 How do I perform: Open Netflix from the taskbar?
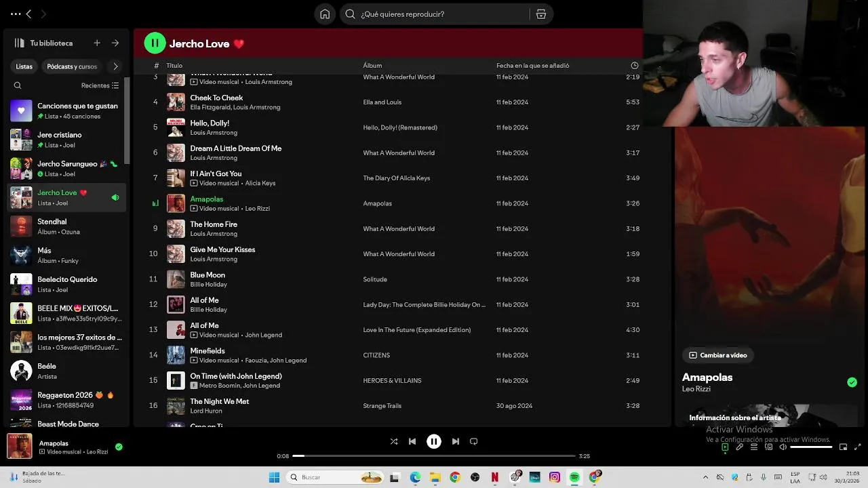coord(495,477)
